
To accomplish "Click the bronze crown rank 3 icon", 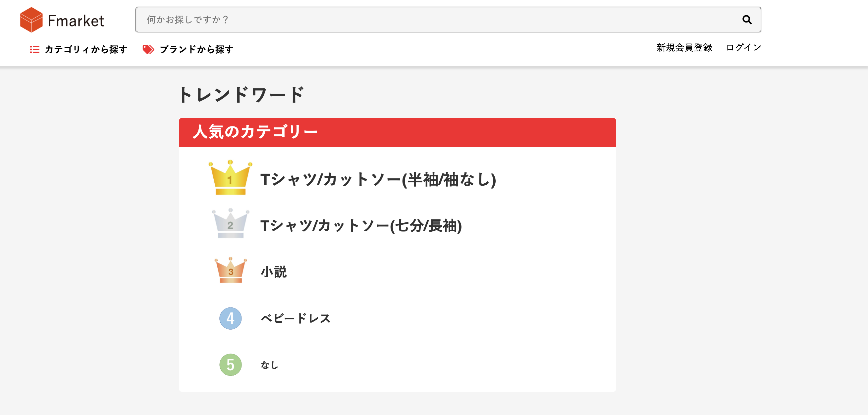I will click(231, 270).
